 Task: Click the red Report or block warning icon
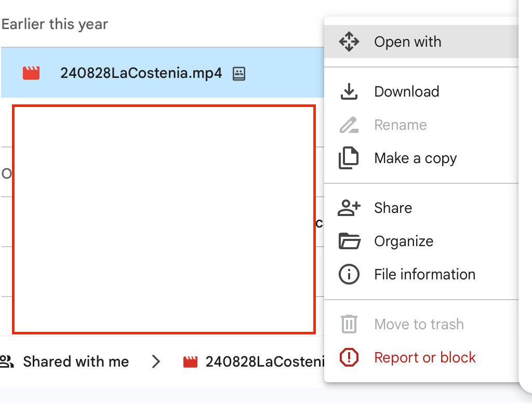[349, 357]
